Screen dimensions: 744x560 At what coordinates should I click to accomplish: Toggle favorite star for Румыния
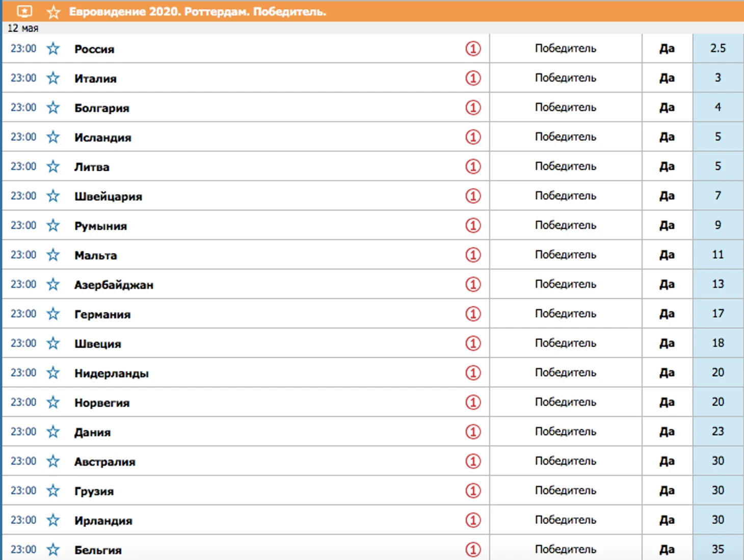(x=53, y=225)
